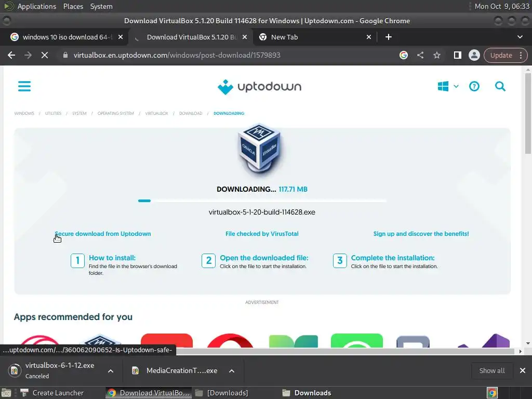The width and height of the screenshot is (532, 399).
Task: View site info via lock icon
Action: 65,55
